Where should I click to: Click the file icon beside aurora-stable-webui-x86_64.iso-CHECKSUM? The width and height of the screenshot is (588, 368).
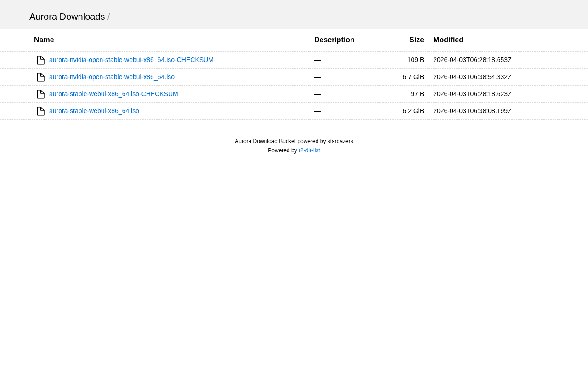[40, 94]
